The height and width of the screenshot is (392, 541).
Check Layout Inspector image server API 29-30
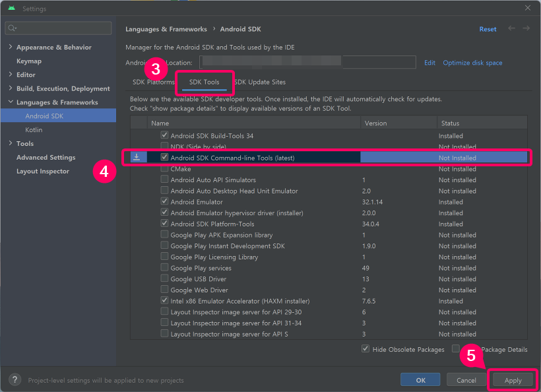coord(164,311)
